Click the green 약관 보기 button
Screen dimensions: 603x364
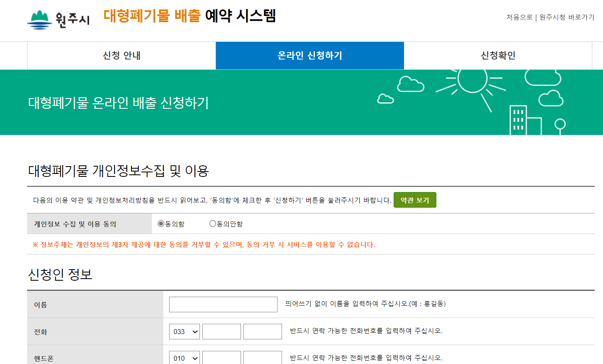(415, 199)
